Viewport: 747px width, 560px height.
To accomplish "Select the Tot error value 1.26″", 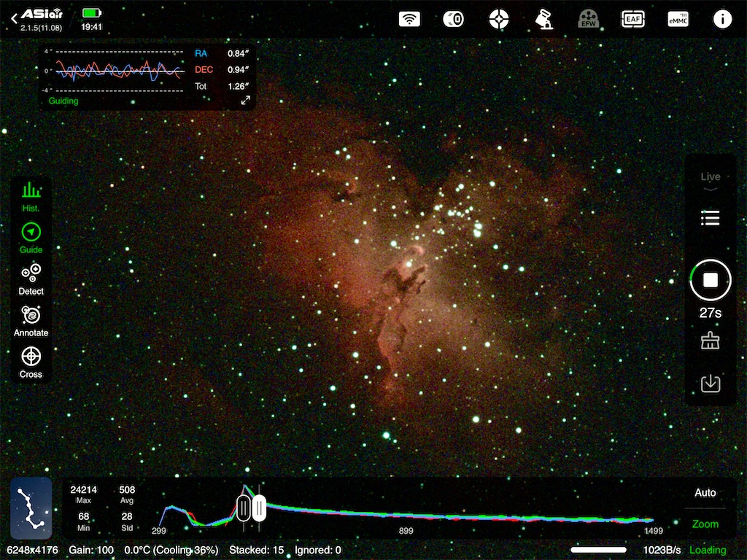I will (x=238, y=87).
